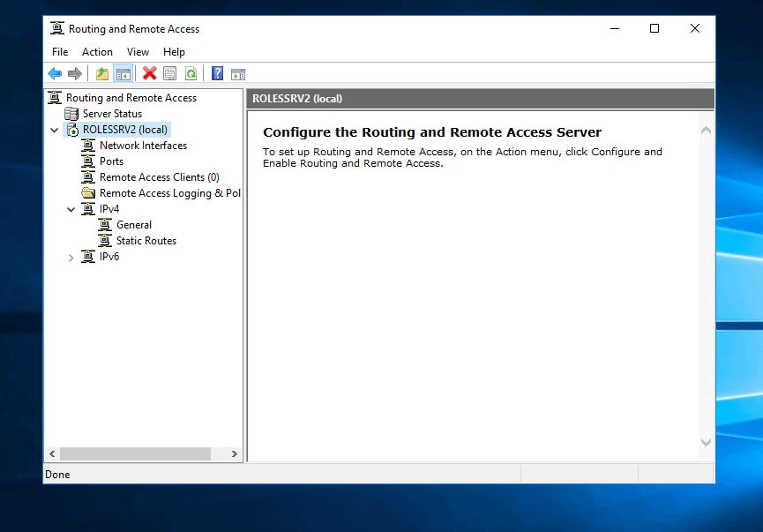The image size is (763, 532).
Task: Click the Refresh icon
Action: [191, 73]
